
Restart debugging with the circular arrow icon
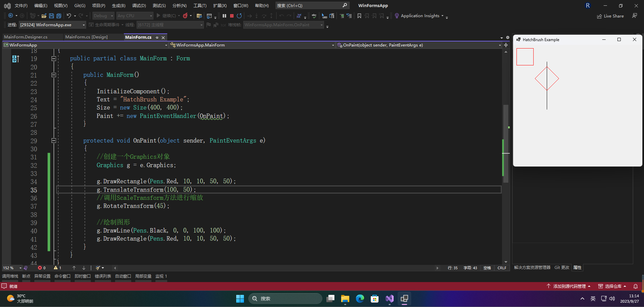pyautogui.click(x=239, y=16)
